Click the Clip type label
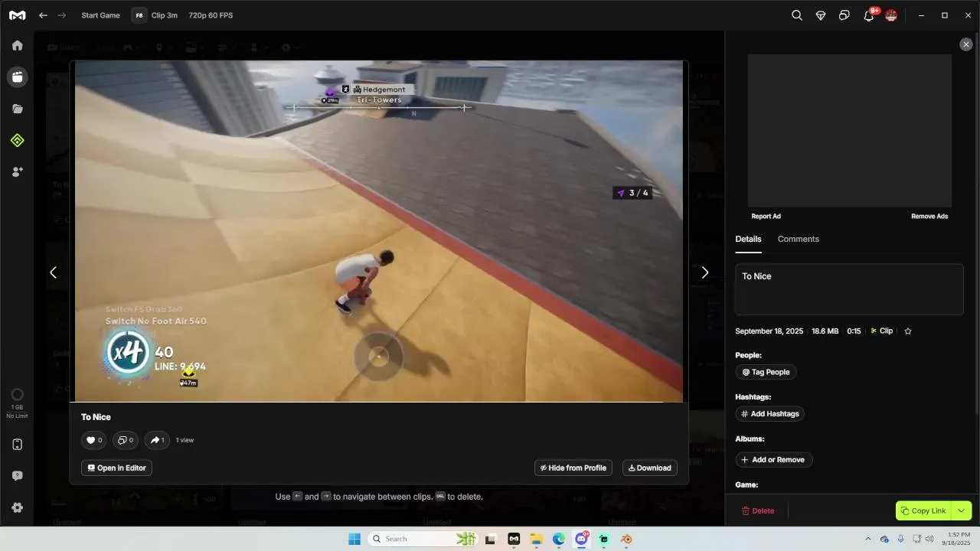This screenshot has width=980, height=551. [x=881, y=331]
